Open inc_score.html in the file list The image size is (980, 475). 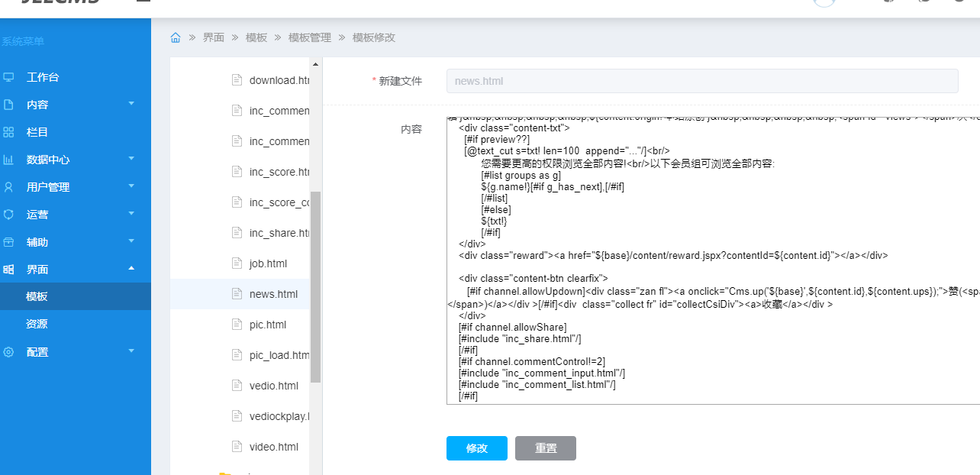(279, 172)
